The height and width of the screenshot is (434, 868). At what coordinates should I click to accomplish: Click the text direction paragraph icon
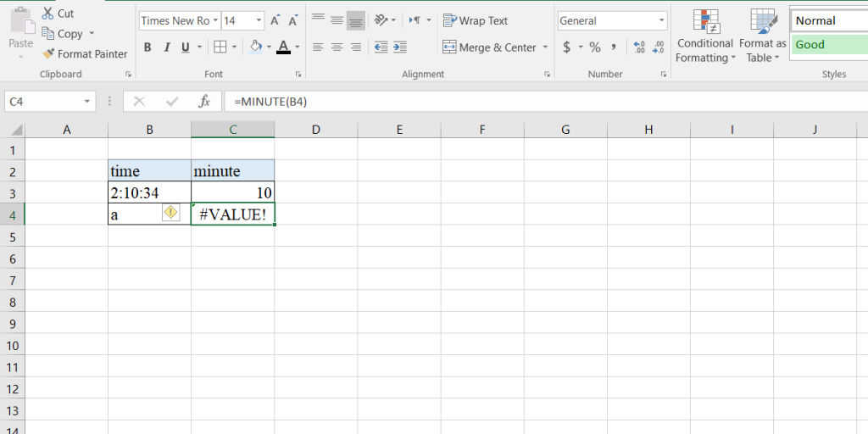[415, 20]
